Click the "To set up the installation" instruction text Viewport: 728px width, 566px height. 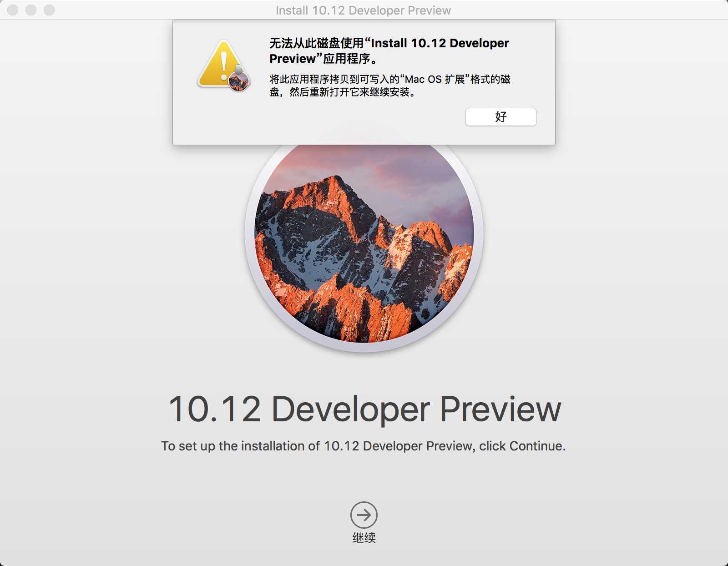[x=363, y=446]
